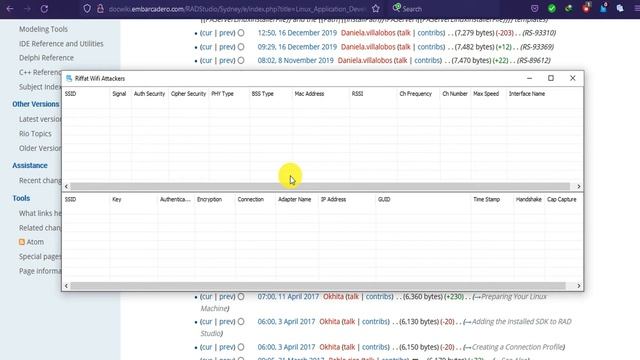This screenshot has width=640, height=360.
Task: Click bottom grid scrollbar right arrow
Action: pyautogui.click(x=579, y=286)
